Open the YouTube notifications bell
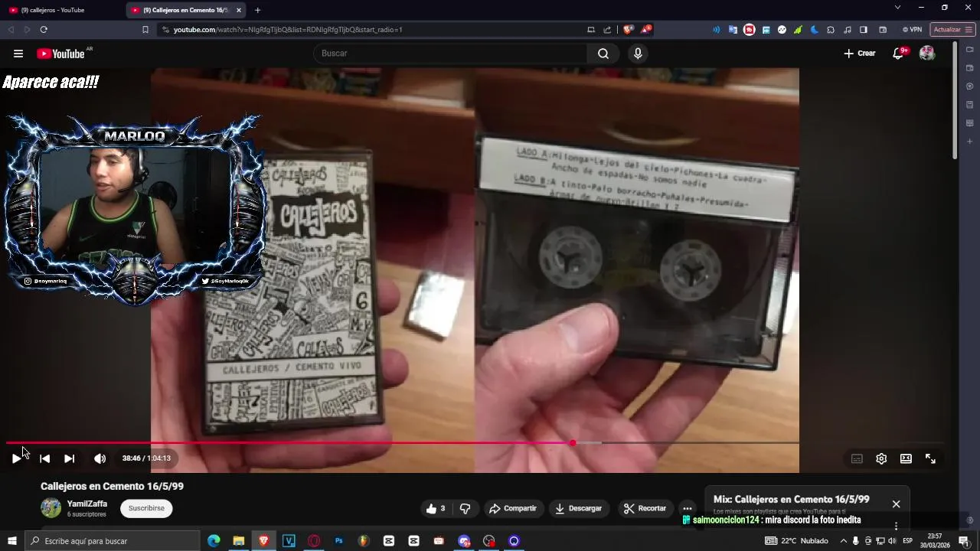This screenshot has width=980, height=551. coord(899,54)
